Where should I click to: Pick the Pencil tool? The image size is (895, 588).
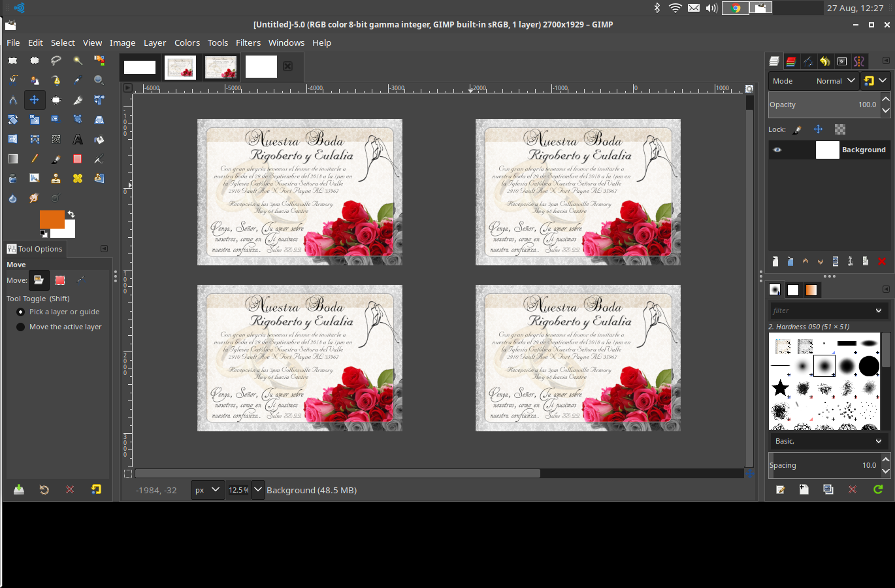[x=35, y=159]
